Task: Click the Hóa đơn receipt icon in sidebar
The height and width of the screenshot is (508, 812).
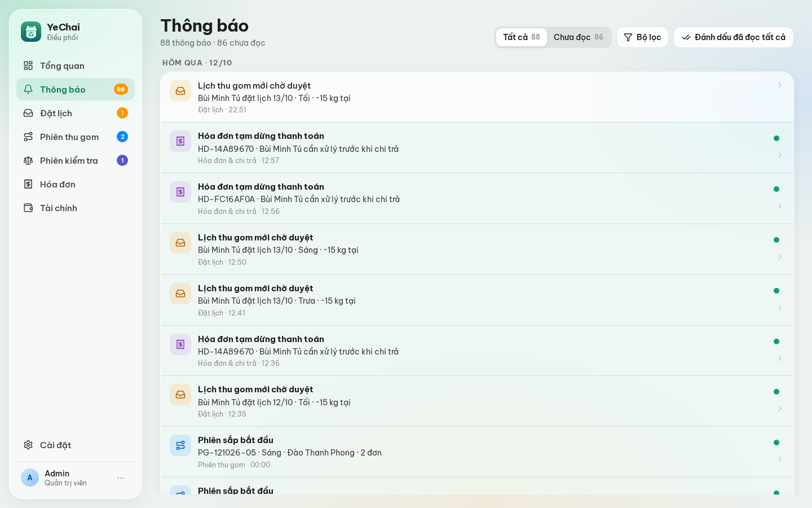Action: pos(28,184)
